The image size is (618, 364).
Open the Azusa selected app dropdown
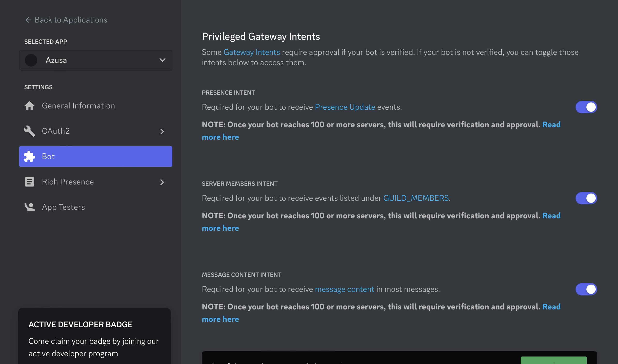162,60
